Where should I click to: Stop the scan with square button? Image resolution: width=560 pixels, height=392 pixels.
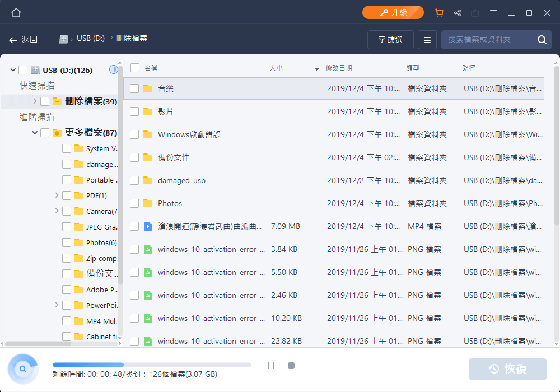[x=291, y=366]
